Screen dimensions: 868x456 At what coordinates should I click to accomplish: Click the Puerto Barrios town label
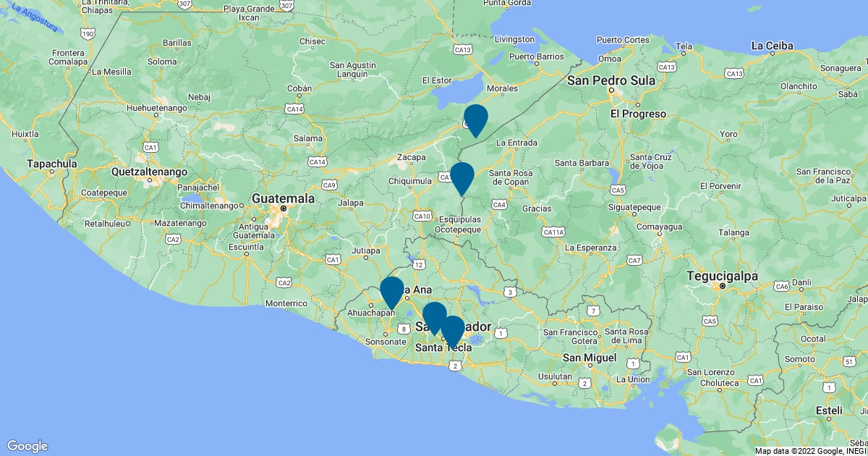[536, 56]
